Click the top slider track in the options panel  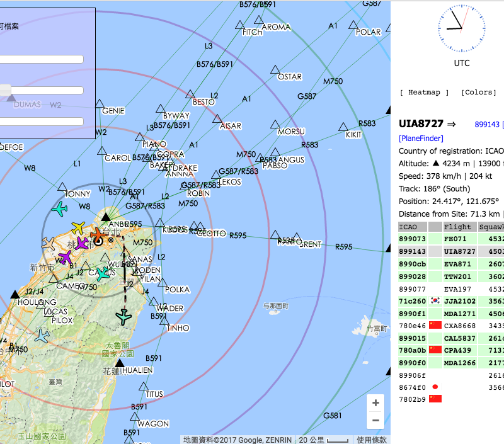42,59
